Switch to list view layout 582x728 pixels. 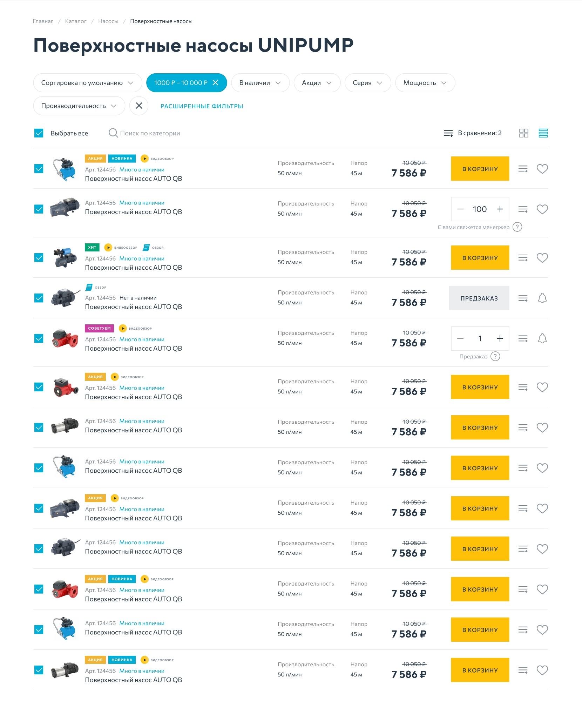(x=543, y=133)
